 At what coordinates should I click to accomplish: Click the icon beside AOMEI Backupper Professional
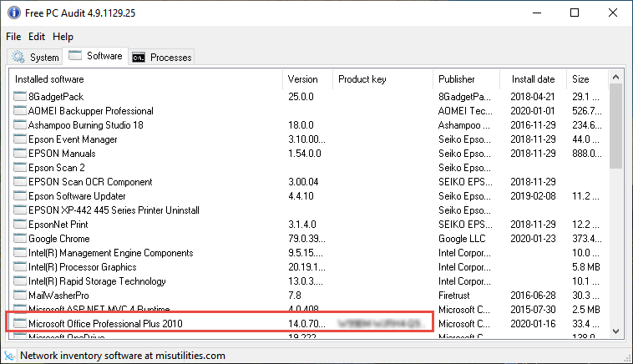[20, 111]
